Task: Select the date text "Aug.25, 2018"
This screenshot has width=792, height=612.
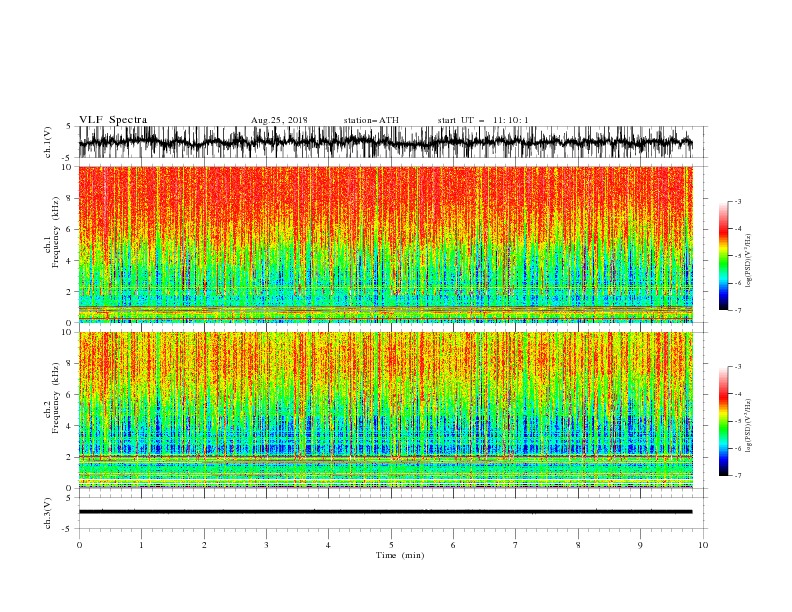Action: [279, 120]
